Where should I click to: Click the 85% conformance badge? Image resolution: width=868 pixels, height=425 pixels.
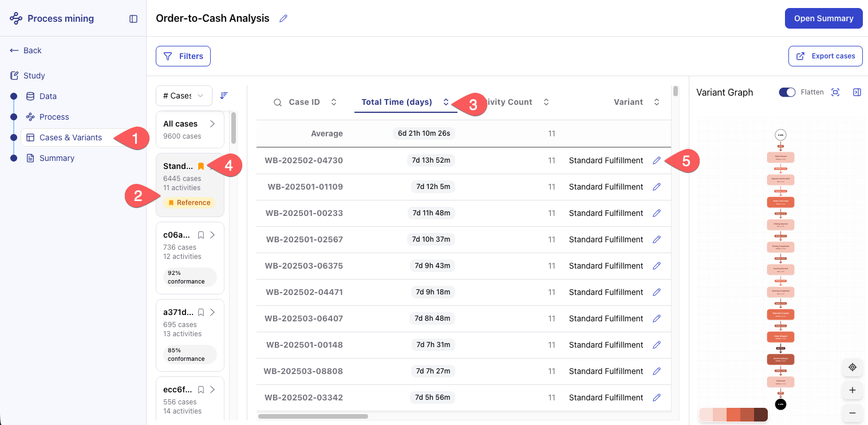click(x=190, y=355)
